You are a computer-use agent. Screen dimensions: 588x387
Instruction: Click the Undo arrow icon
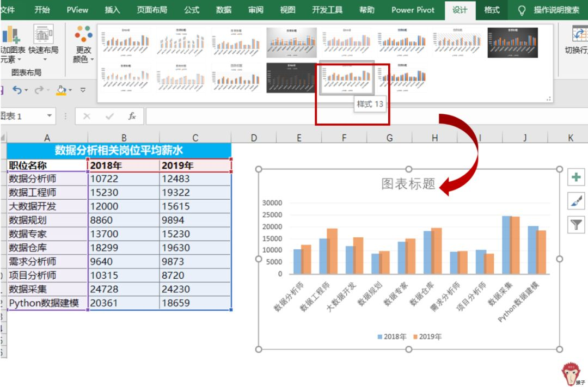pos(17,90)
